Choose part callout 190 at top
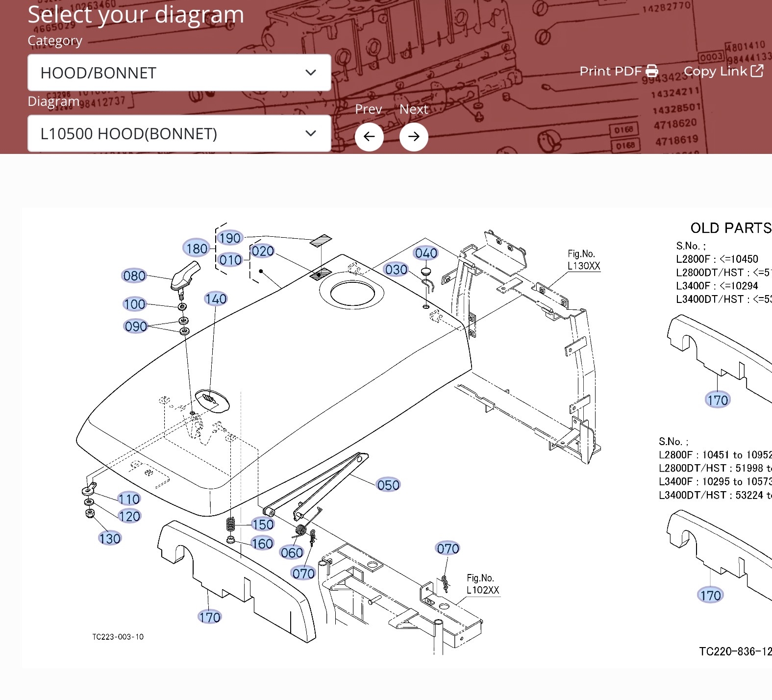Viewport: 772px width, 700px height. [230, 238]
